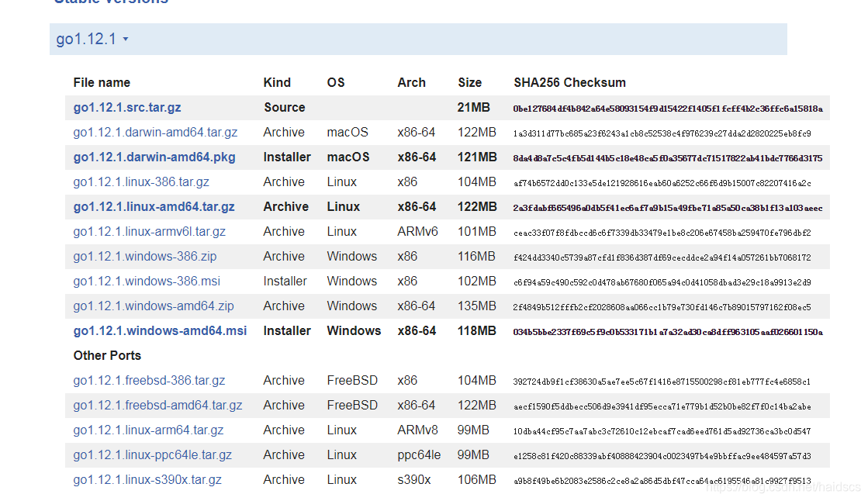Click 101MB size for linux-armv6l
The image size is (868, 501).
[476, 231]
